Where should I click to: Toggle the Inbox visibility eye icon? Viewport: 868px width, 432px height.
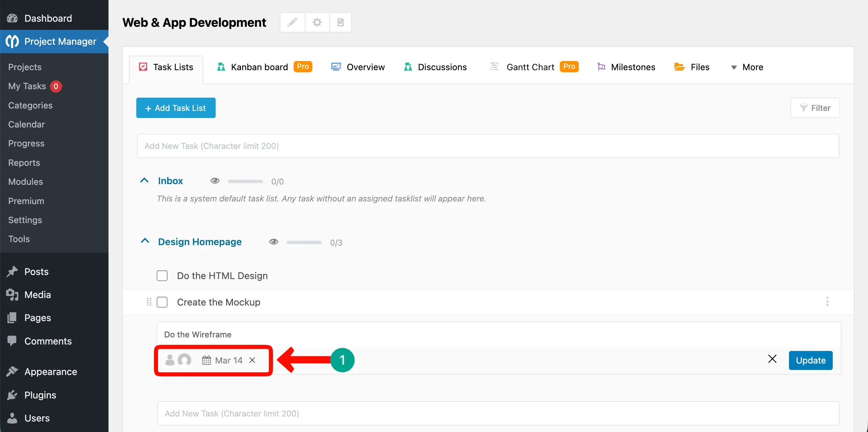coord(215,181)
